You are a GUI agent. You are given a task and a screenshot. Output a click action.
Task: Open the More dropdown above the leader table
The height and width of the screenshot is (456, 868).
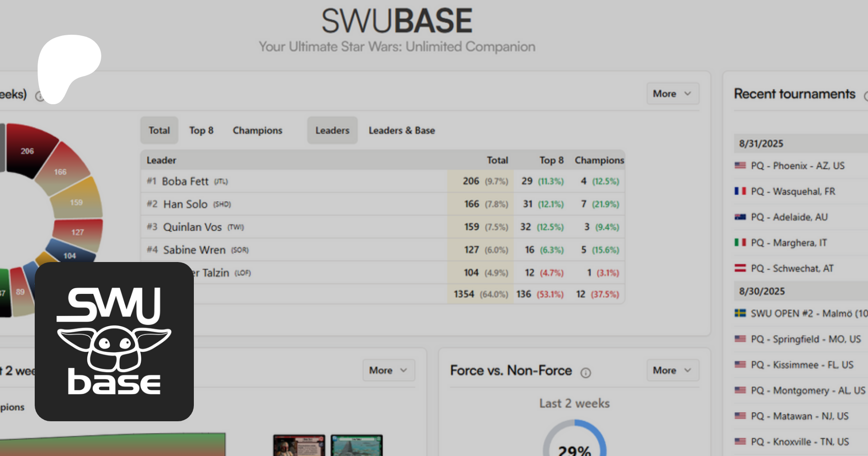672,94
